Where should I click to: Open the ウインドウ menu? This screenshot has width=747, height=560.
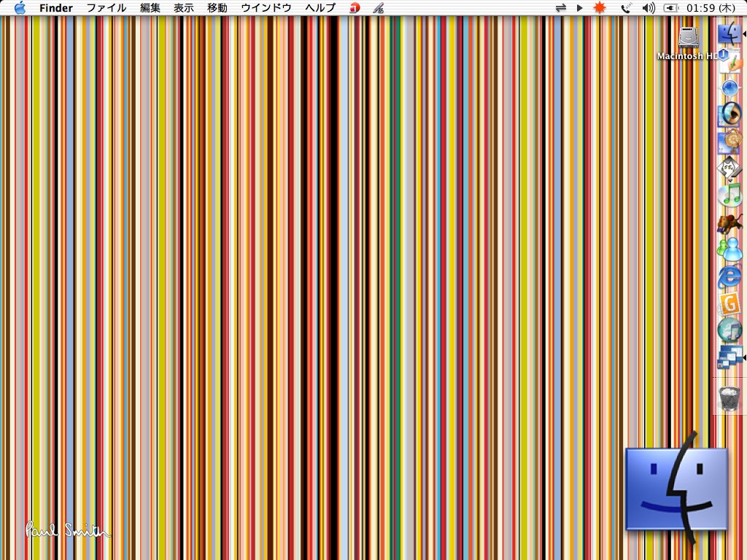(x=266, y=7)
